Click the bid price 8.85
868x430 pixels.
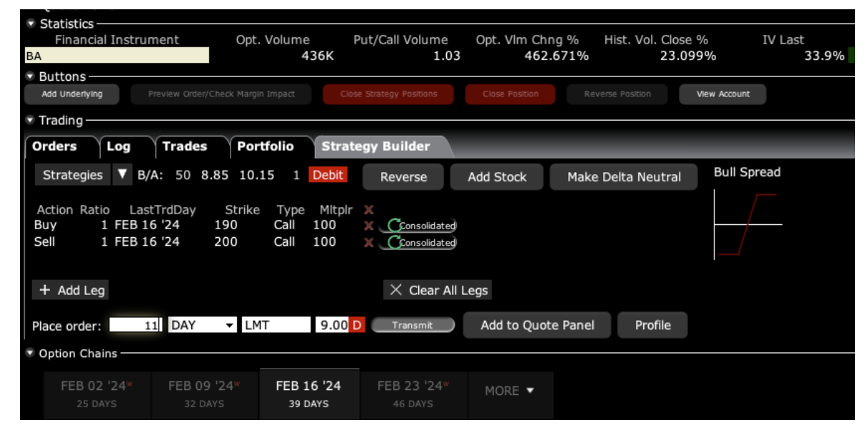(x=215, y=175)
